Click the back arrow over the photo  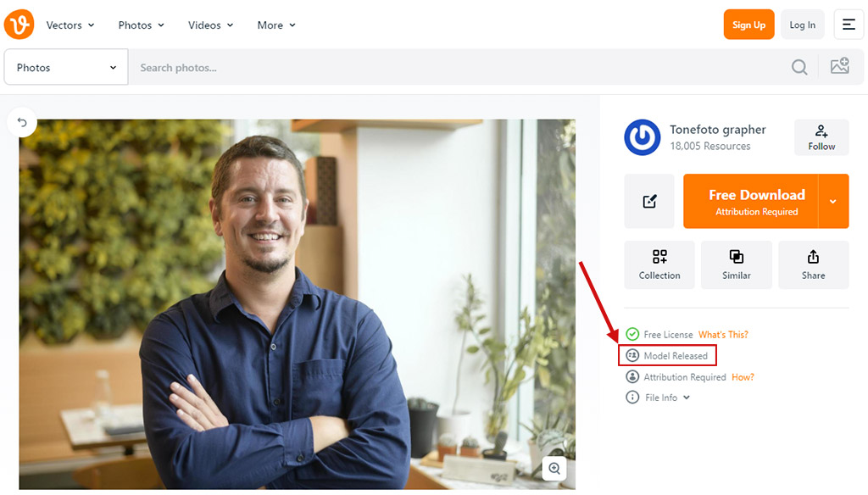22,122
